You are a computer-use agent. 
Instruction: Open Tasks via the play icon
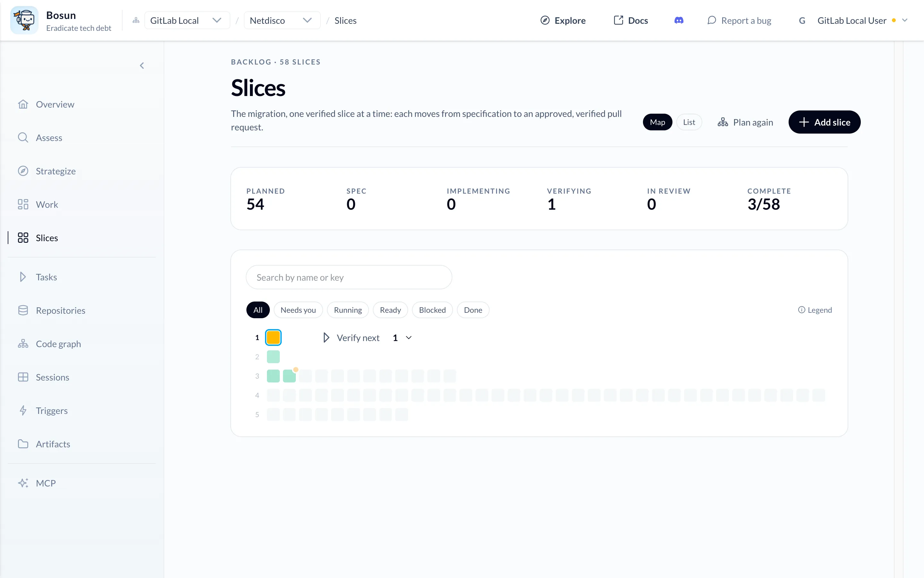tap(23, 277)
